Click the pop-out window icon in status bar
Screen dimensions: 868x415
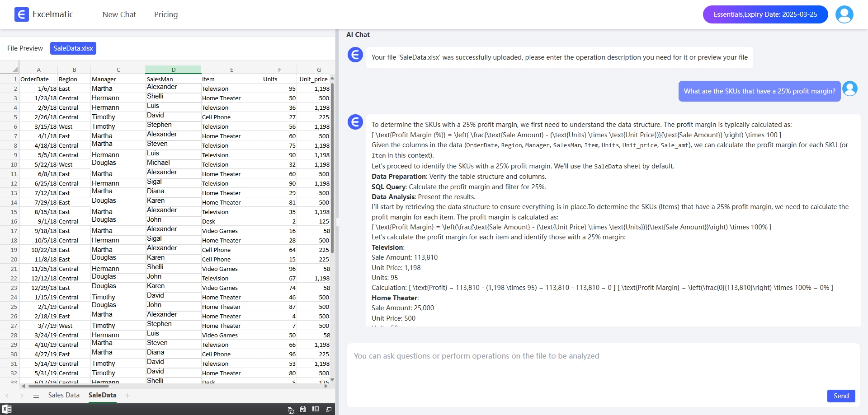coord(329,409)
